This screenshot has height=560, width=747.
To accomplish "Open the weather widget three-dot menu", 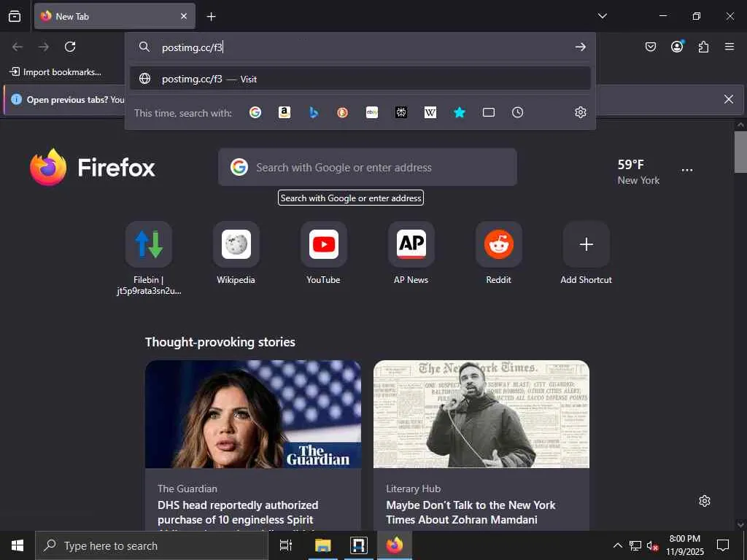I will point(687,170).
